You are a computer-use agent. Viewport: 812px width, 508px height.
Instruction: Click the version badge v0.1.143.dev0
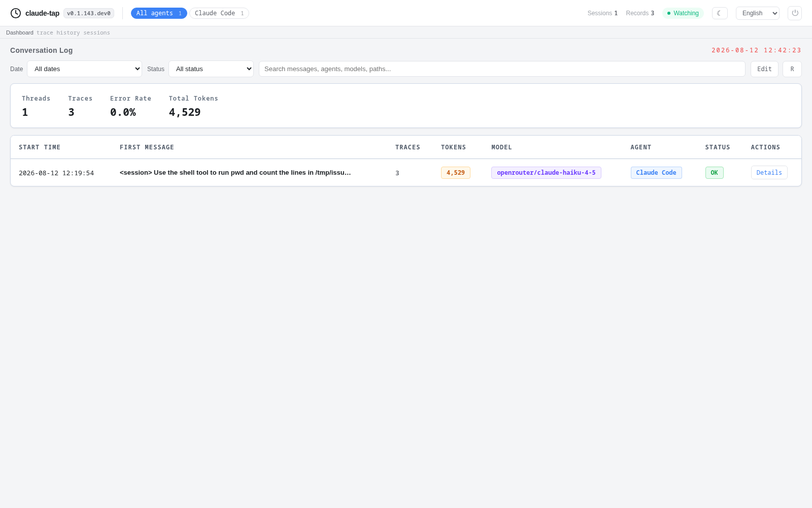[x=89, y=13]
